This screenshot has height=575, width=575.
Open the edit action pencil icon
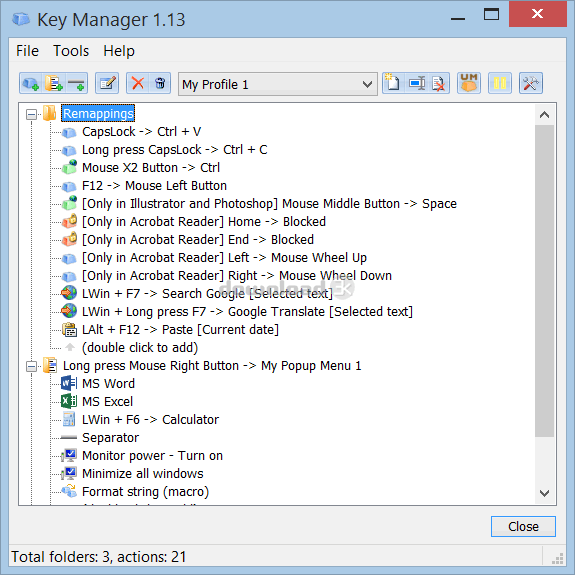pos(107,84)
